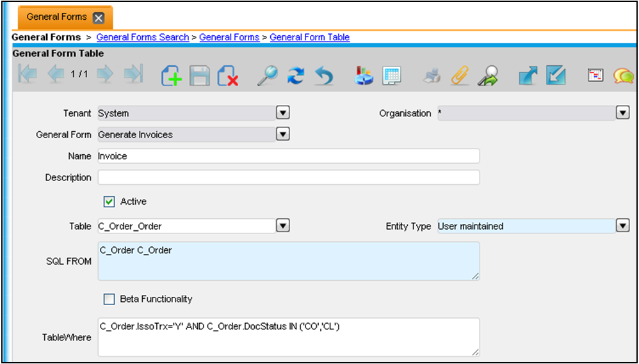Open the Entity Type dropdown

click(x=622, y=226)
